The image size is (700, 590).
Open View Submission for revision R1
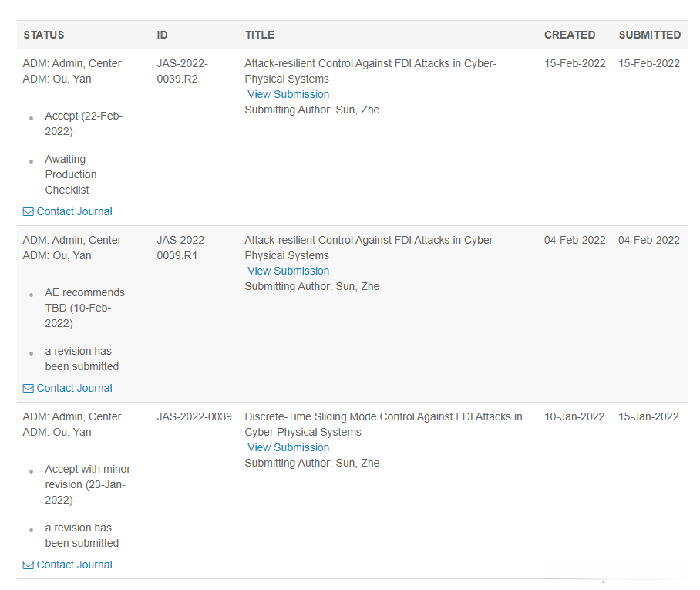click(288, 271)
